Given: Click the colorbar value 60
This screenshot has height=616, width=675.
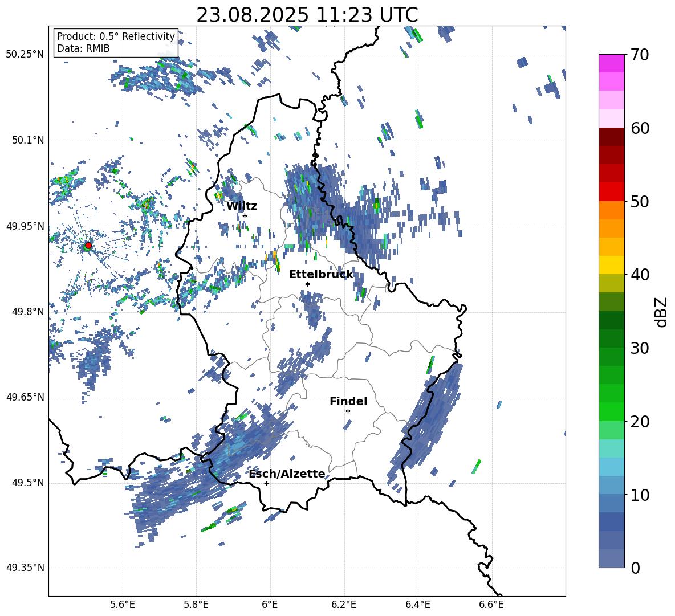Looking at the screenshot, I should point(640,128).
